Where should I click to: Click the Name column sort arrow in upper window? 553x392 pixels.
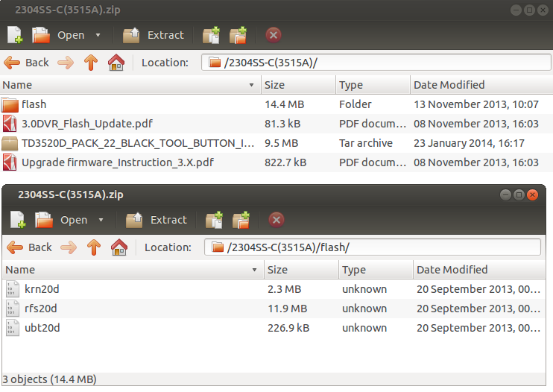[251, 85]
